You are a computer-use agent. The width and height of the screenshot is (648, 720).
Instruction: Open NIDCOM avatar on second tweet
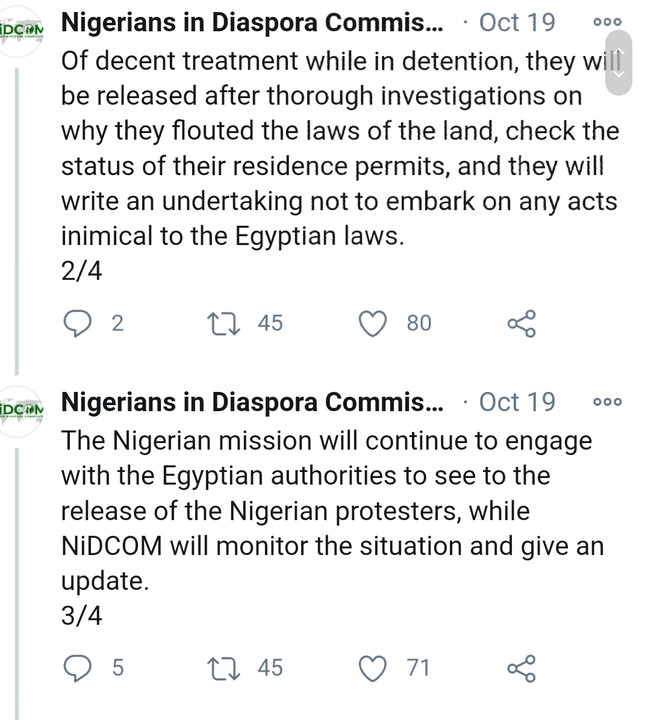click(x=20, y=410)
